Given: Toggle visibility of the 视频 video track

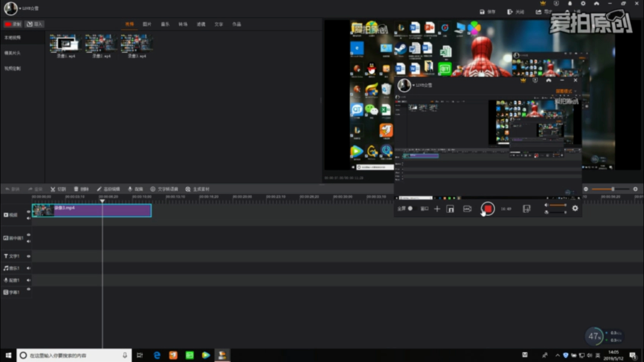Looking at the screenshot, I should [29, 212].
